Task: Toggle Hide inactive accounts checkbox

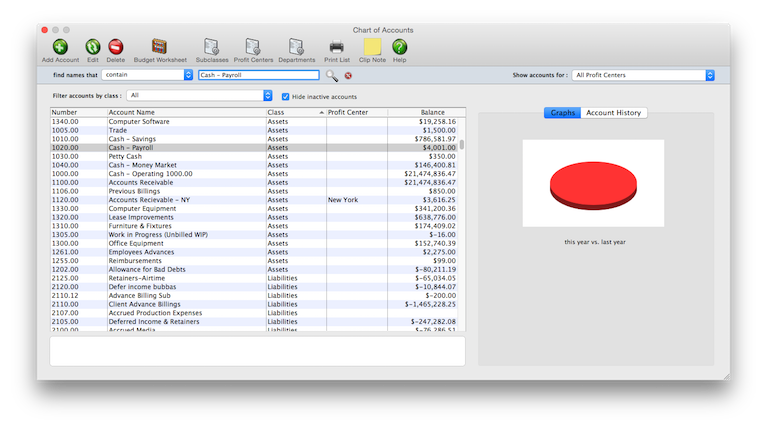Action: coord(286,96)
